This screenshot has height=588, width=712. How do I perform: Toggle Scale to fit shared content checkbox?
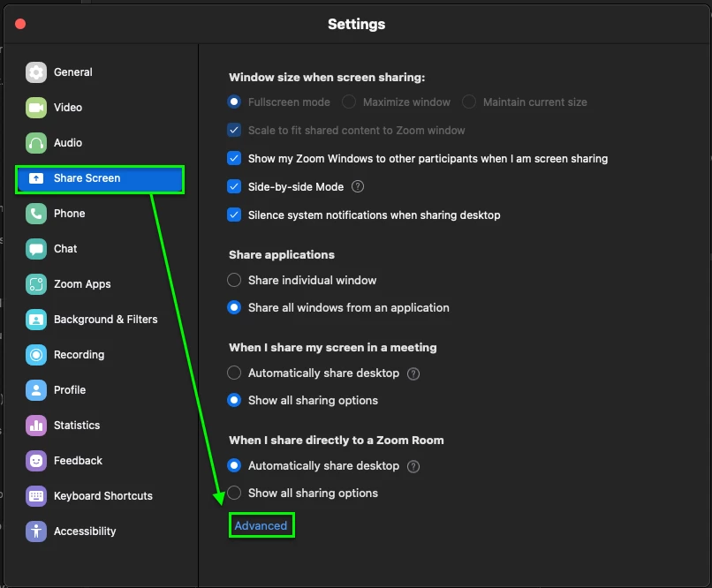pos(234,130)
